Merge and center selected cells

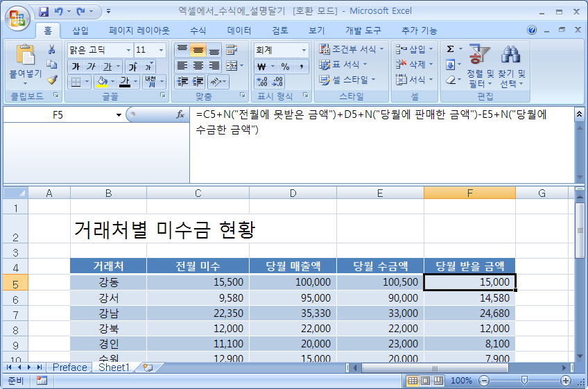232,66
